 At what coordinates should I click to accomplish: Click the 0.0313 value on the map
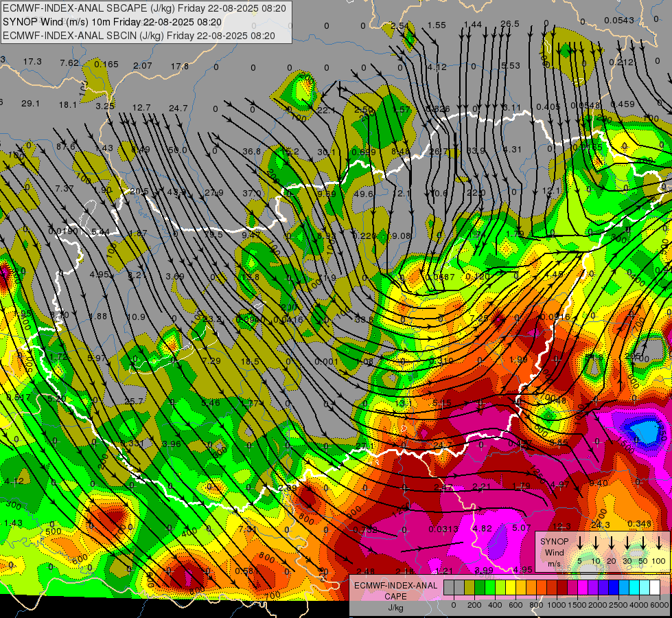click(443, 529)
